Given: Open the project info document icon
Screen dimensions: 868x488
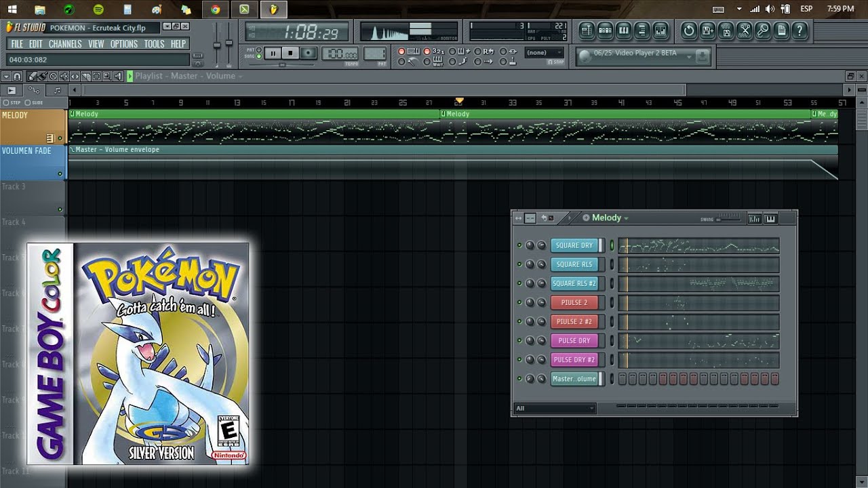Looking at the screenshot, I should (781, 30).
